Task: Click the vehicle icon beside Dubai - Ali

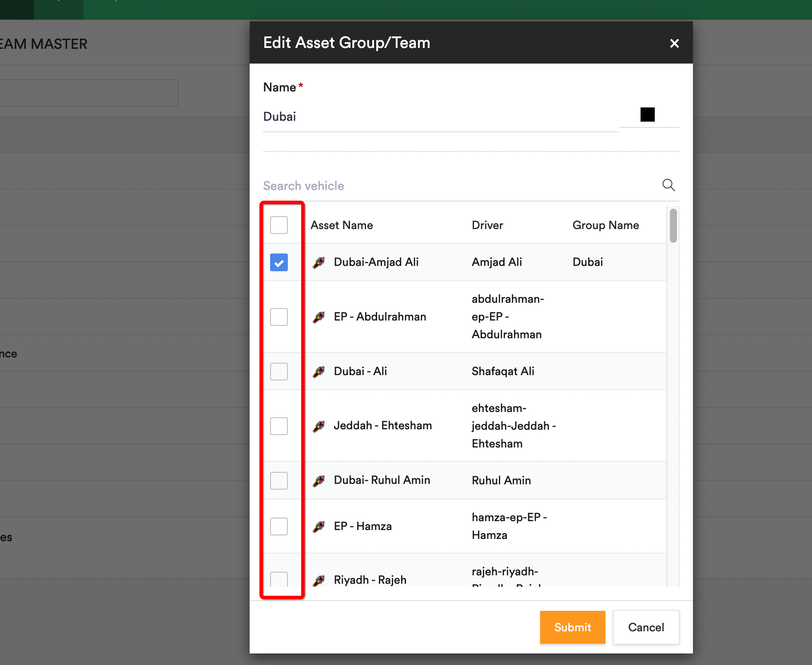Action: click(x=319, y=372)
